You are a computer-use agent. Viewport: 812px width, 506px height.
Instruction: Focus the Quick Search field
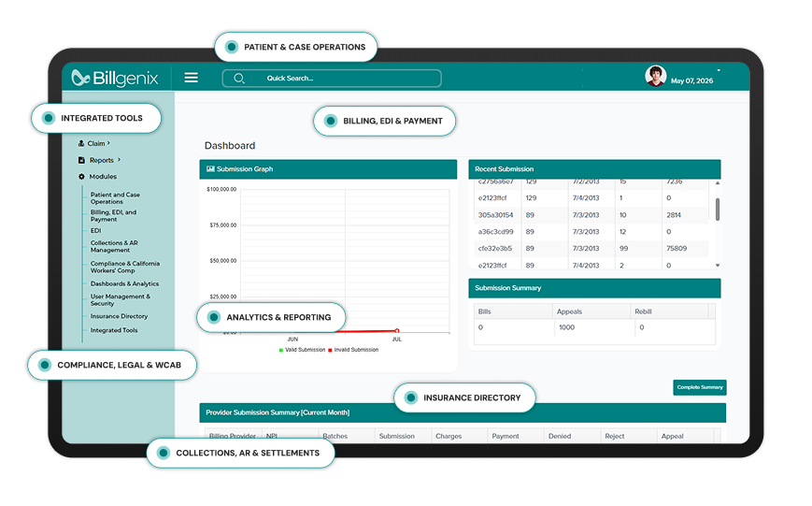(x=332, y=79)
